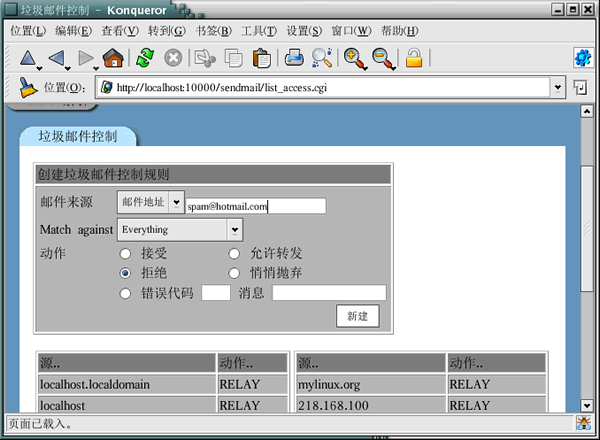
Task: Click the 消息 message text field
Action: pos(329,293)
